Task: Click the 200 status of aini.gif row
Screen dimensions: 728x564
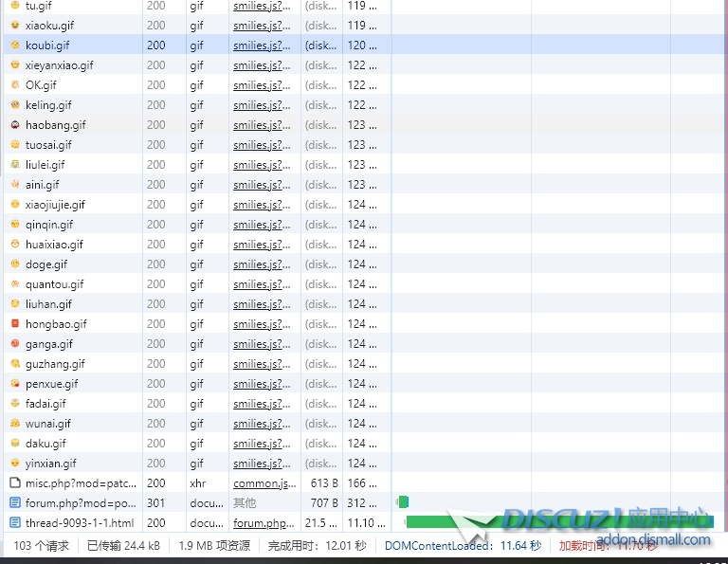Action: 156,185
